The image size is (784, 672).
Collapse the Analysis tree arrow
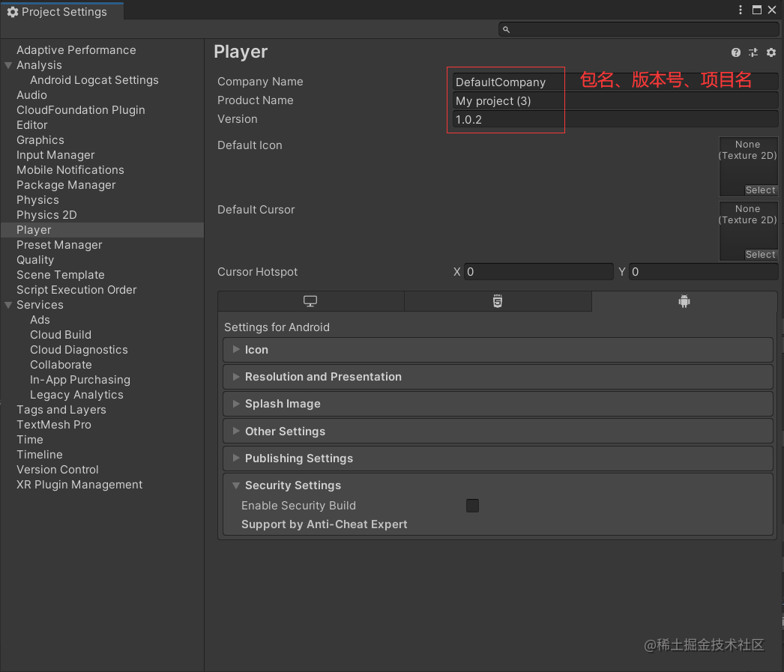click(x=8, y=65)
